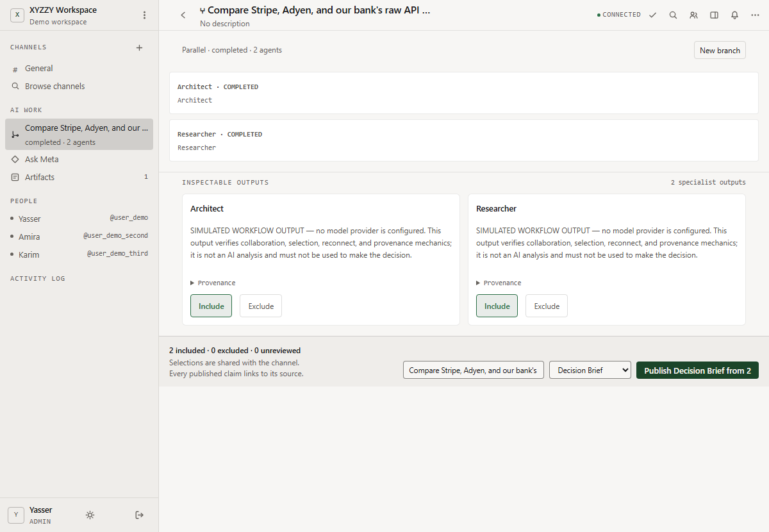Open more options ellipsis in header
Image resolution: width=769 pixels, height=532 pixels.
tap(755, 15)
